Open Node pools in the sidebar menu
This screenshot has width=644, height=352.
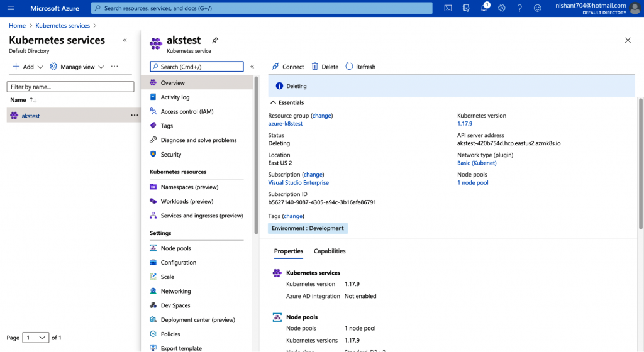pos(175,248)
